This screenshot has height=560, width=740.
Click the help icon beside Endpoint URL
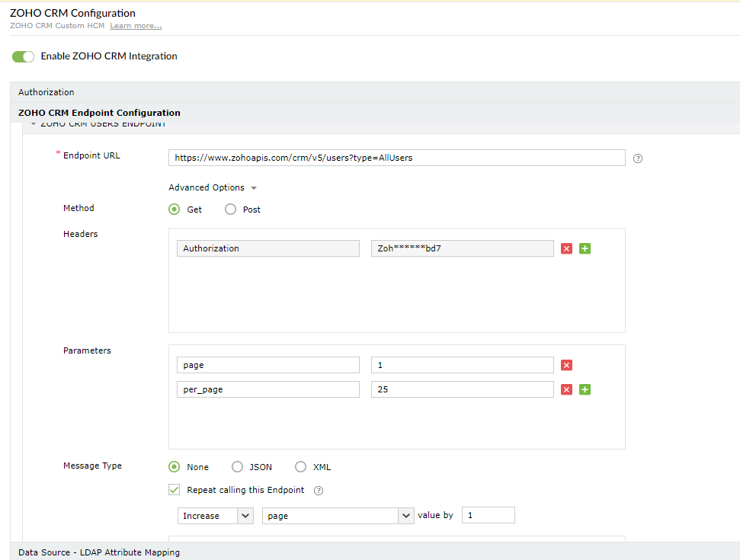(639, 158)
